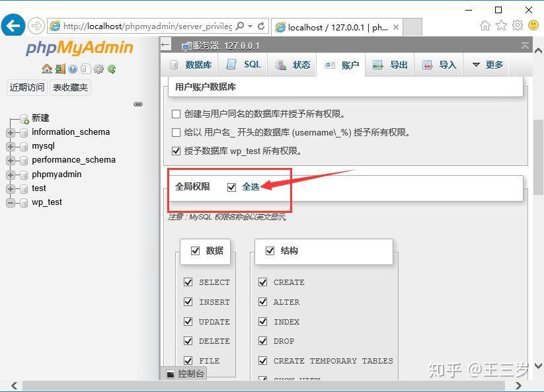Open navigation panel settings gear icon
The height and width of the screenshot is (392, 544).
(x=98, y=69)
